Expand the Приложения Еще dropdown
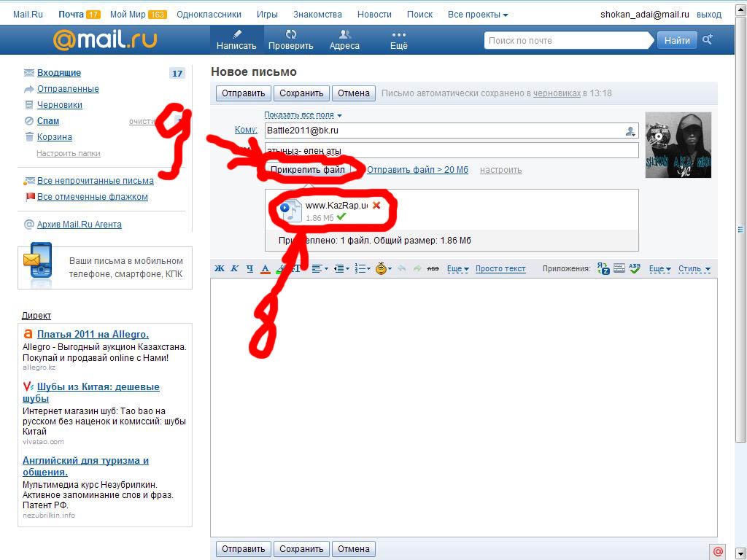The height and width of the screenshot is (560, 747). (x=659, y=269)
